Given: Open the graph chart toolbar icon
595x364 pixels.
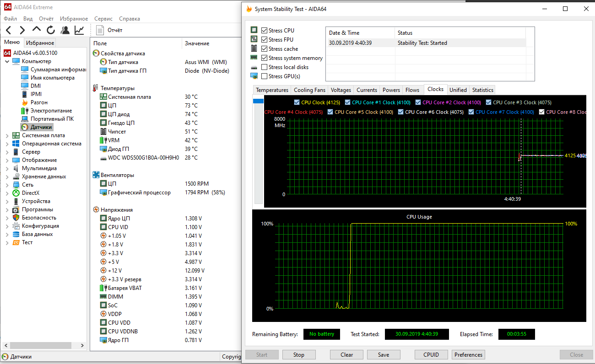Looking at the screenshot, I should pos(79,30).
